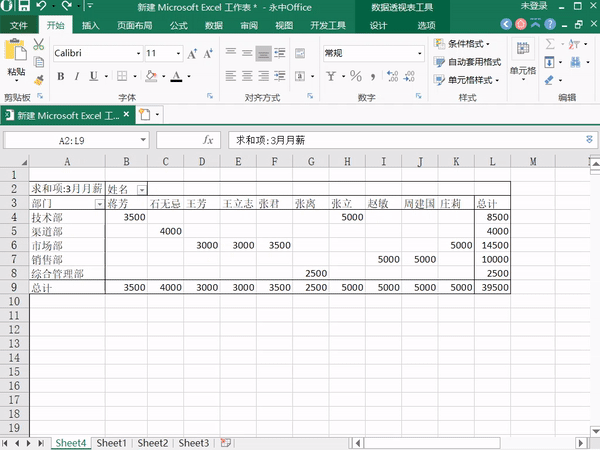Toggle Bold formatting

point(60,76)
